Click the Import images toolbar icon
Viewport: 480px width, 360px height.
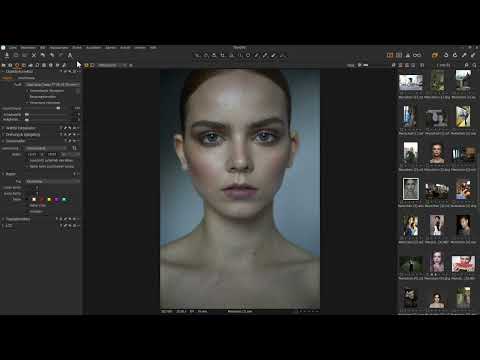coord(7,55)
